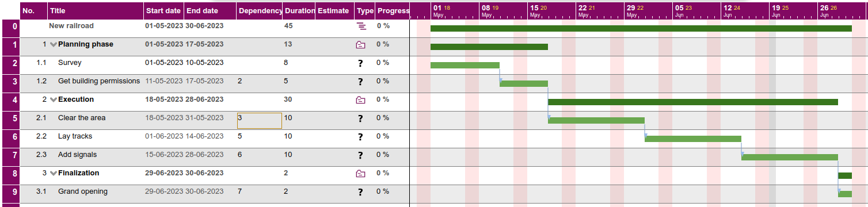868x207 pixels.
Task: Collapse the Execution group
Action: [54, 99]
